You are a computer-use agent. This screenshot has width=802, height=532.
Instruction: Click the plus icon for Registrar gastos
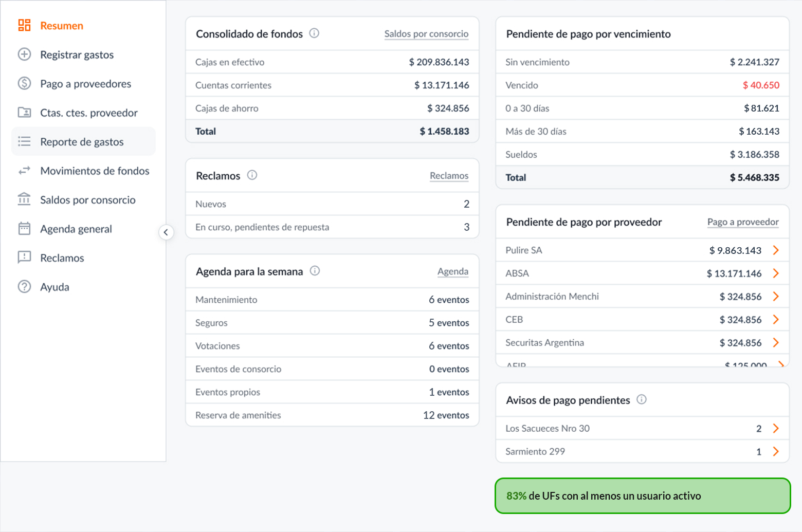tap(24, 54)
